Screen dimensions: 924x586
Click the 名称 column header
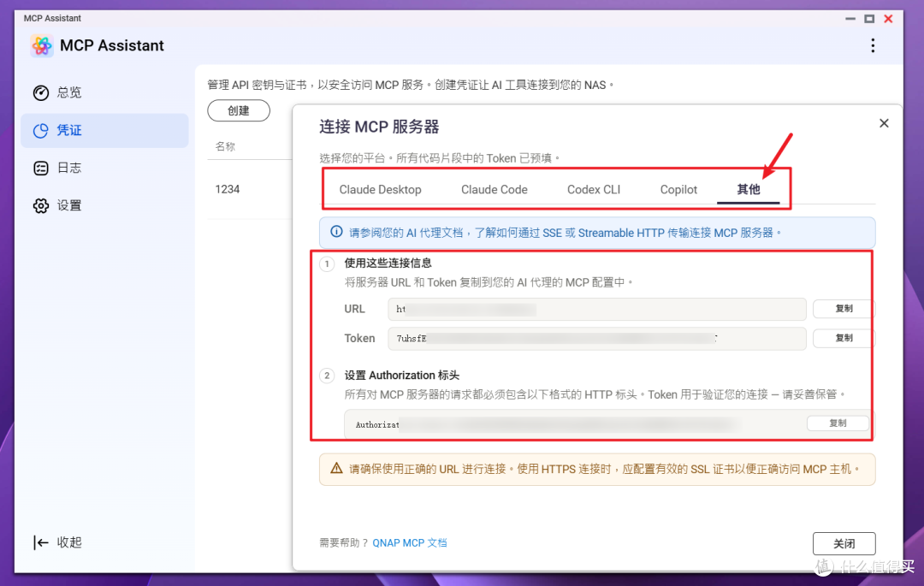(x=225, y=146)
